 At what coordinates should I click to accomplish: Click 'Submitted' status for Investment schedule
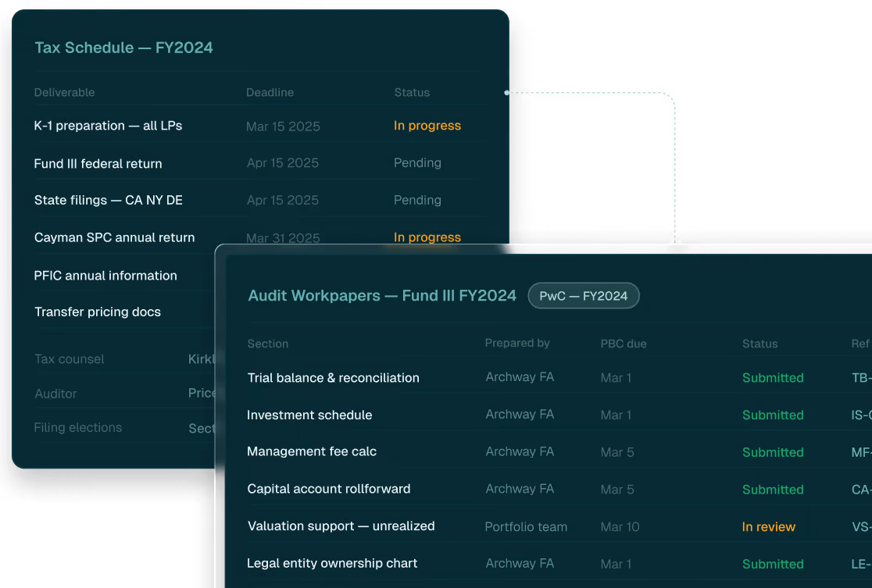pyautogui.click(x=773, y=415)
